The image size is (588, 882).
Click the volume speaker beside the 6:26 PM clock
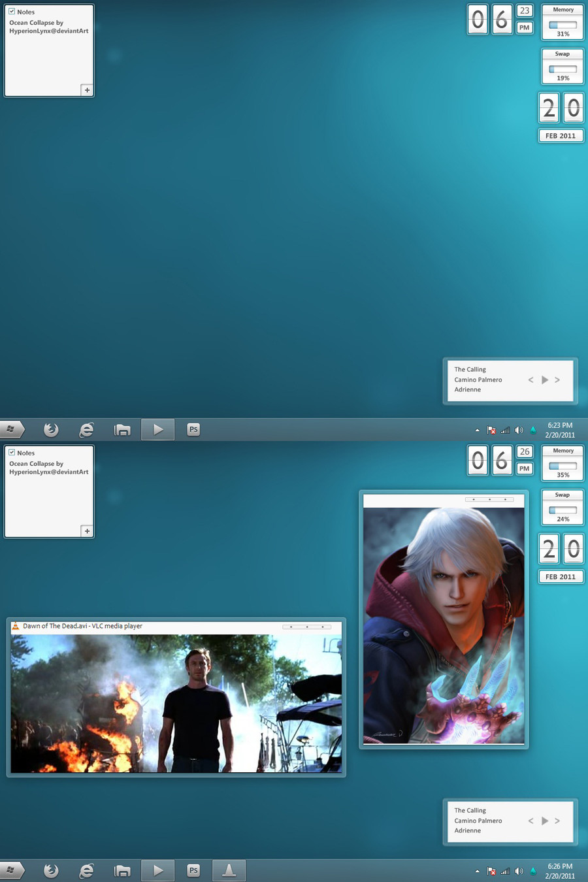click(x=519, y=871)
